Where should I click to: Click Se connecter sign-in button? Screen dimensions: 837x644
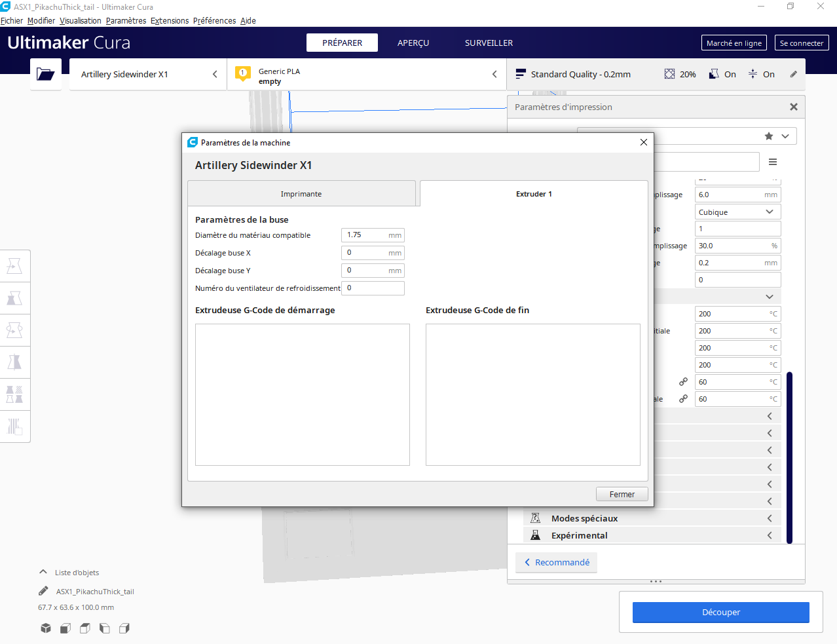(802, 43)
